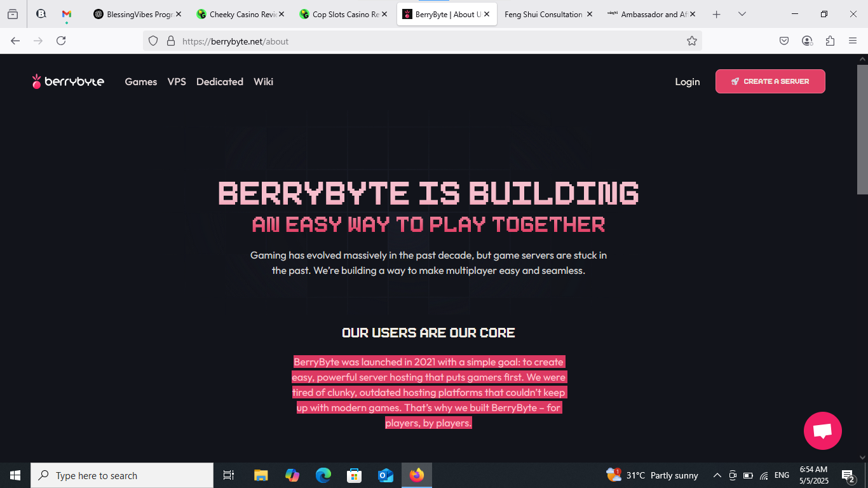Click the Create a Server button

(x=770, y=81)
